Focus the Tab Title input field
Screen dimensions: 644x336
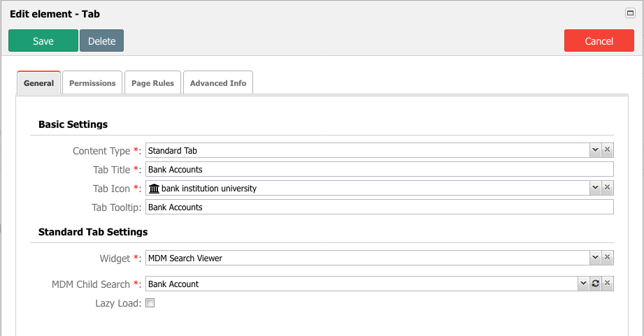(x=380, y=169)
